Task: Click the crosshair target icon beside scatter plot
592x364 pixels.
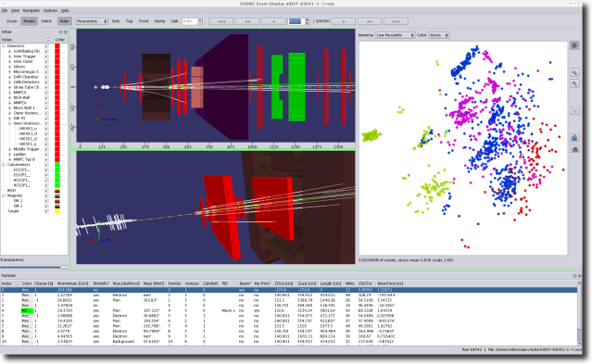Action: coord(574,45)
